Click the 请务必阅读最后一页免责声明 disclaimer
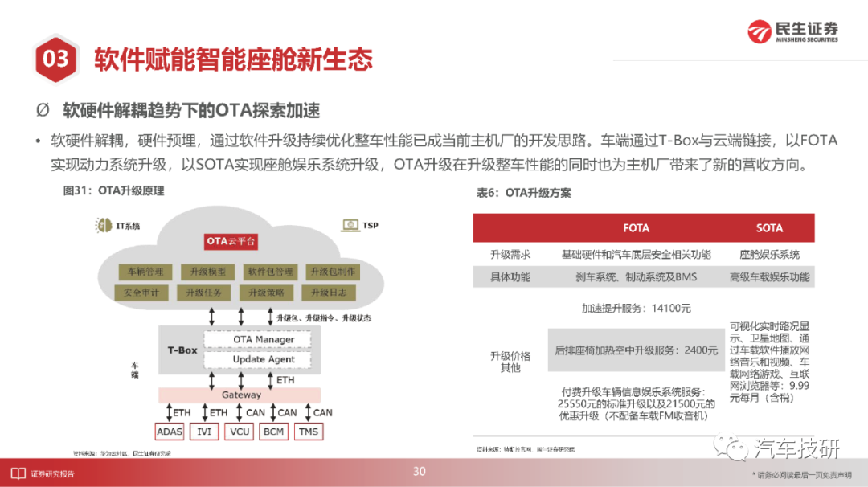The height and width of the screenshot is (487, 868). pos(802,475)
